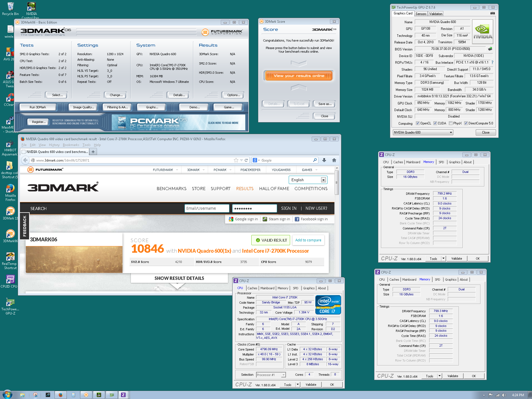Expand Tools dropdown arrow in CPU-Z CPU window
This screenshot has height=399, width=532.
298,385
